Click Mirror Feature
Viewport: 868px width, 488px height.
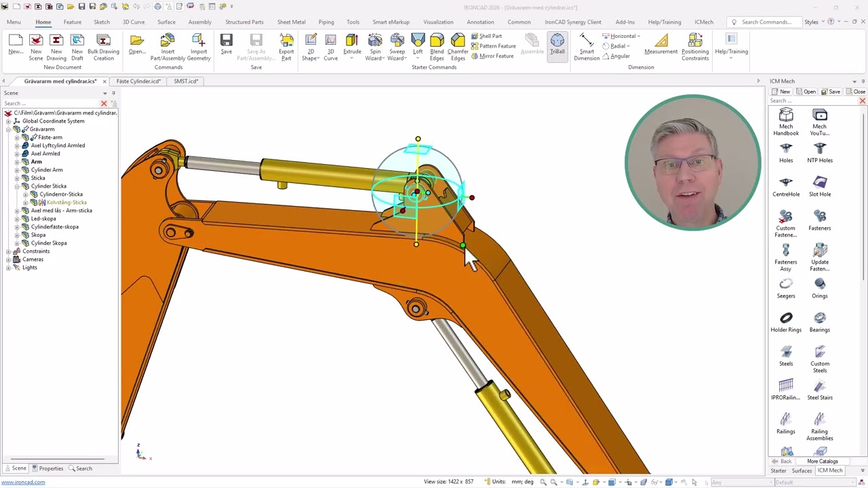click(492, 56)
